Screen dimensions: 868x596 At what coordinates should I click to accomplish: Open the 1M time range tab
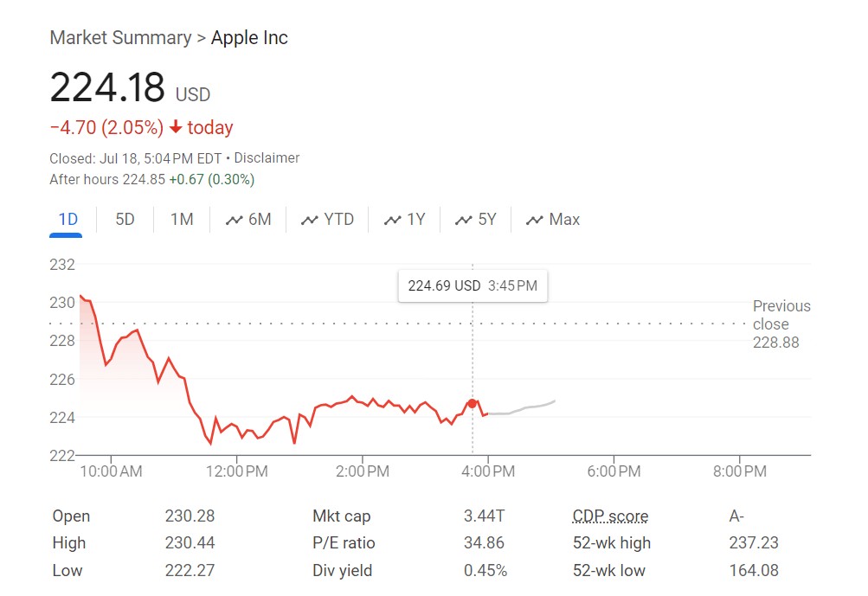[x=182, y=220]
